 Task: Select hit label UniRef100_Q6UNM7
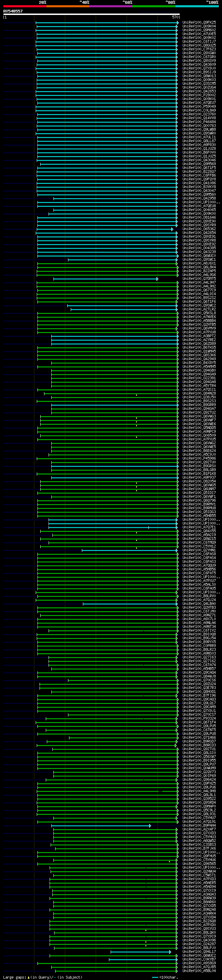(199, 489)
